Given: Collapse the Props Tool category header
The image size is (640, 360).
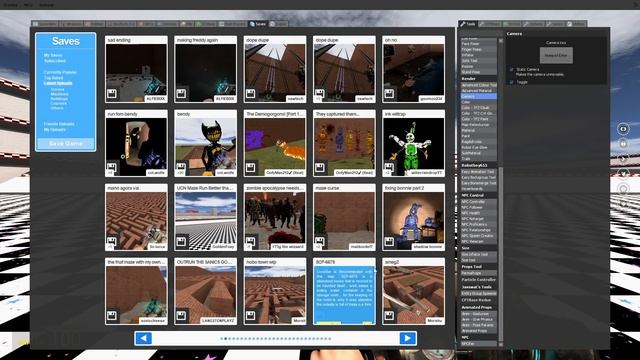Looking at the screenshot, I should 478,267.
